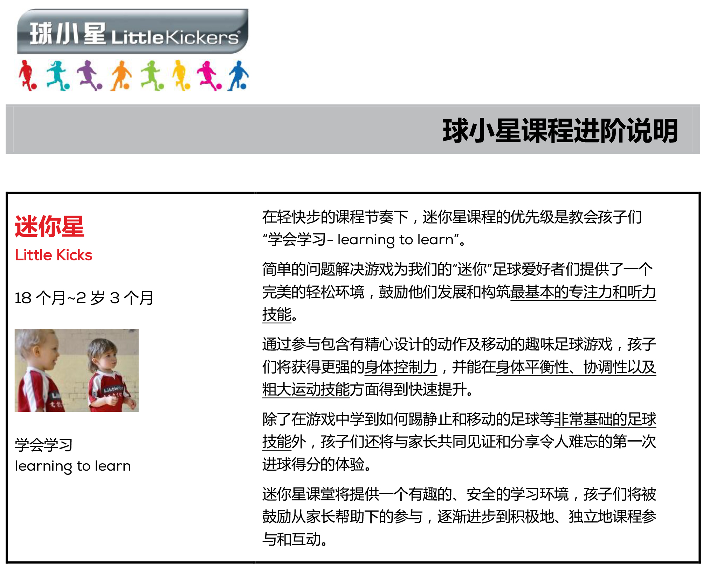Click the green running child figure
Screen dimensions: 710x588
coord(152,76)
